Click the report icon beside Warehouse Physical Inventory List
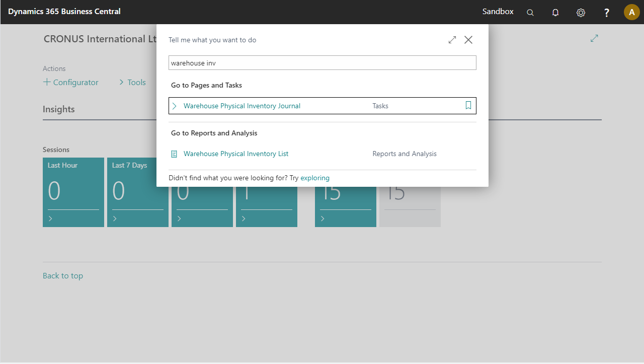Image resolution: width=644 pixels, height=364 pixels. [174, 154]
